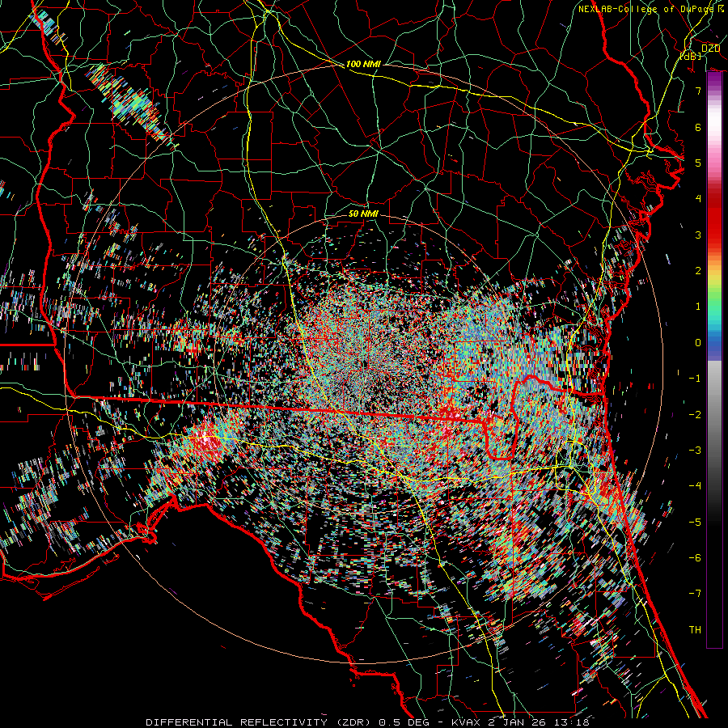Click the "-4" value on color scale
The image size is (728, 728).
[x=695, y=486]
